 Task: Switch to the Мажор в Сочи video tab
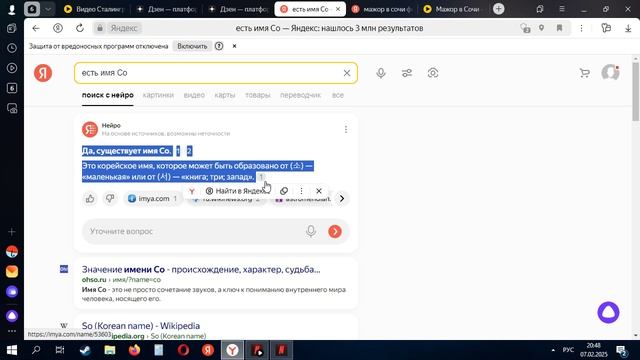coord(452,9)
